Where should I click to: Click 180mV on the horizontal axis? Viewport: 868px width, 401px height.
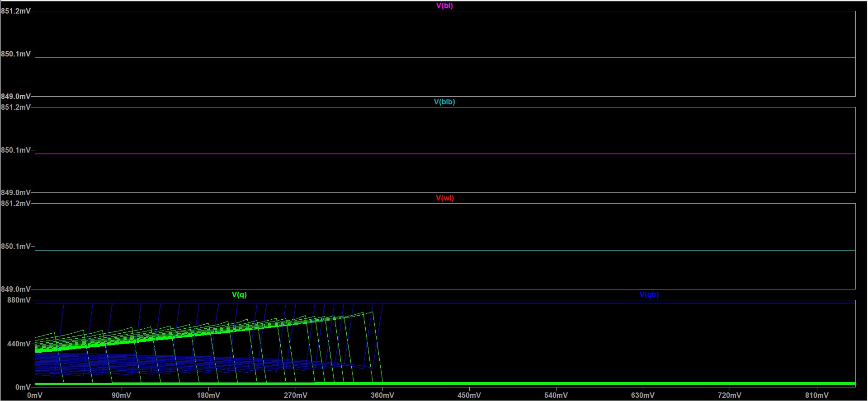click(208, 396)
